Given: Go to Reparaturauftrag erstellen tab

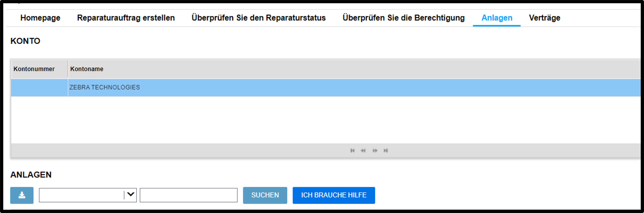Looking at the screenshot, I should (x=126, y=18).
